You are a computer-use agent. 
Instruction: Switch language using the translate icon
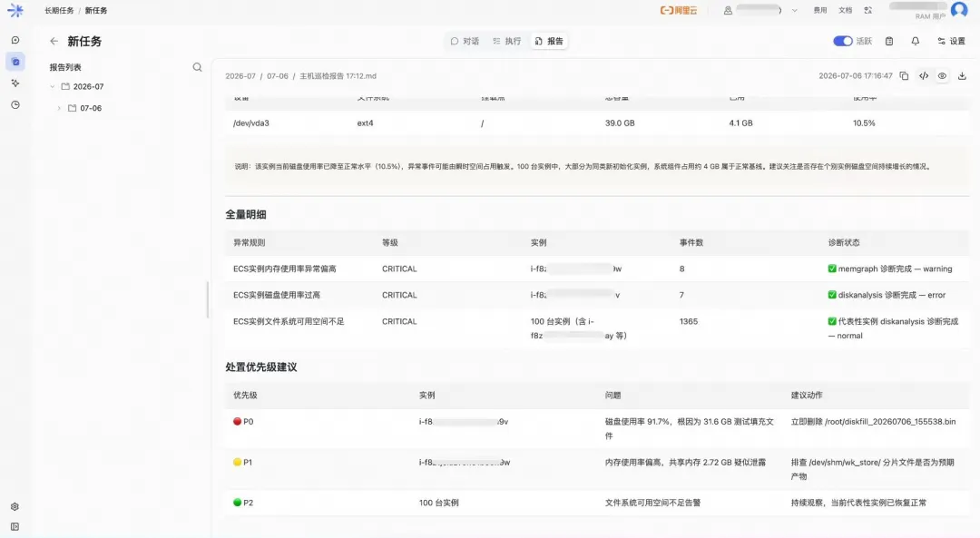pos(868,10)
